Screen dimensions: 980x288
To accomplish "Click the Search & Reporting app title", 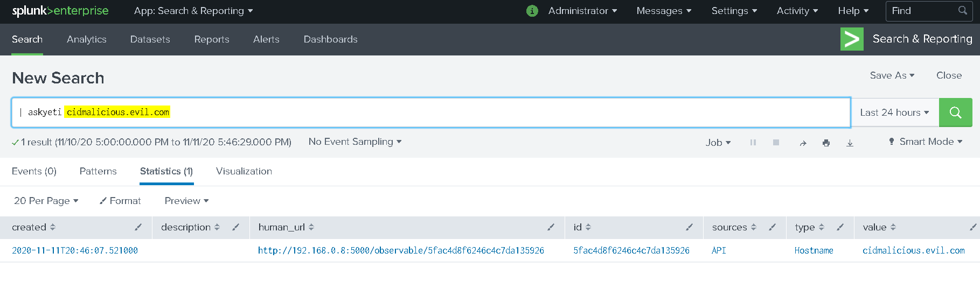I will point(922,39).
